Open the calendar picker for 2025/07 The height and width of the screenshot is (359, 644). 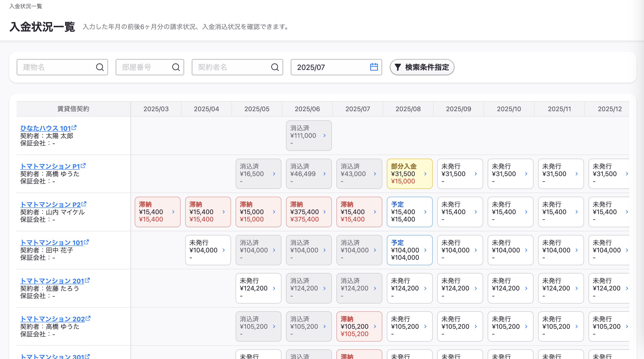click(374, 67)
